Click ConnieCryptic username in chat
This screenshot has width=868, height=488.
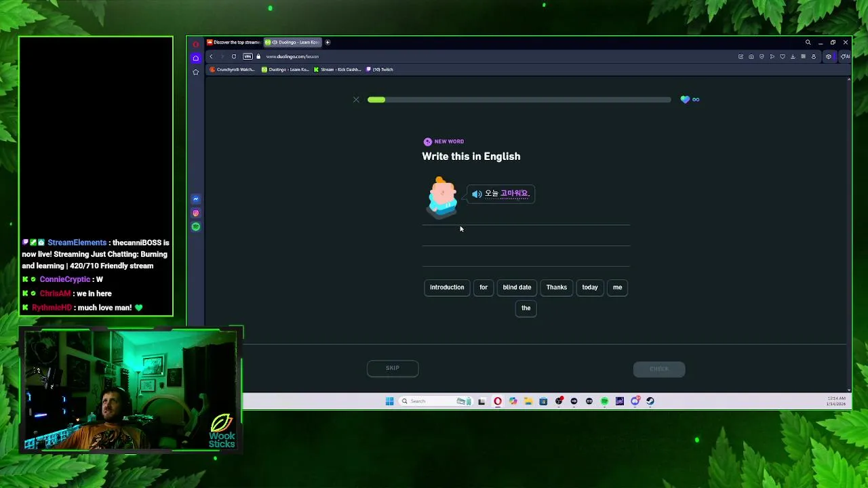(65, 279)
